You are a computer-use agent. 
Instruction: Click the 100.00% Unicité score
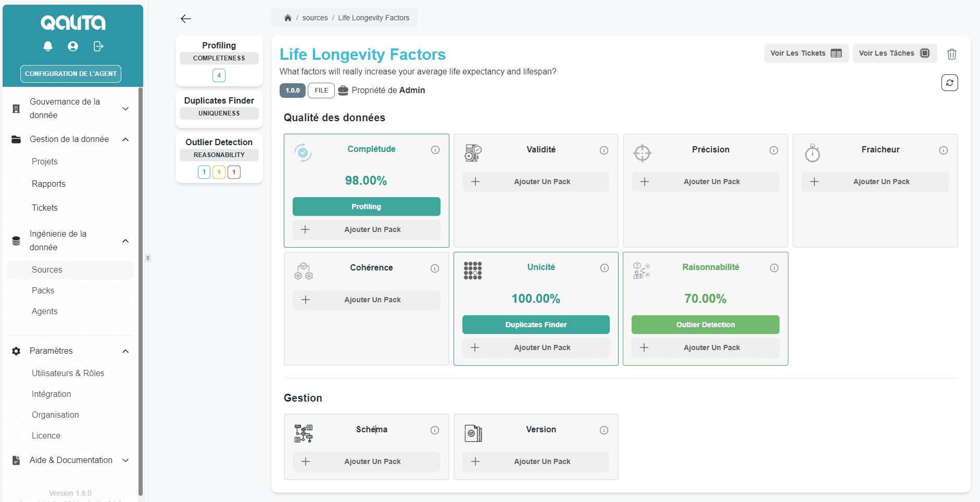[x=536, y=299]
